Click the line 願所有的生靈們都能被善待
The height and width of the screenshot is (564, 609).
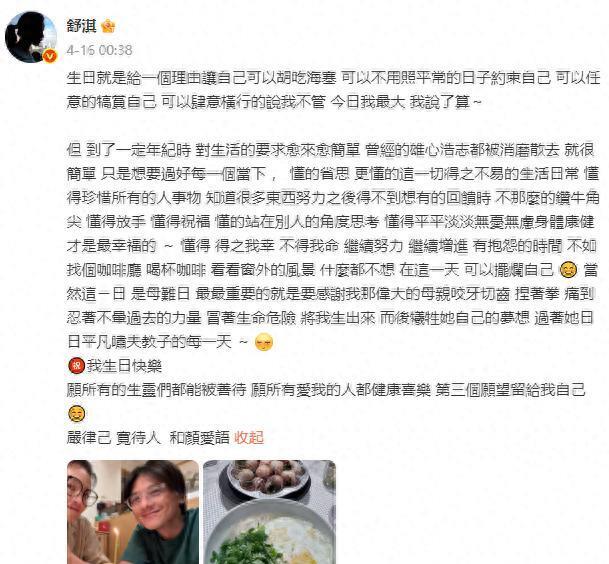click(157, 390)
